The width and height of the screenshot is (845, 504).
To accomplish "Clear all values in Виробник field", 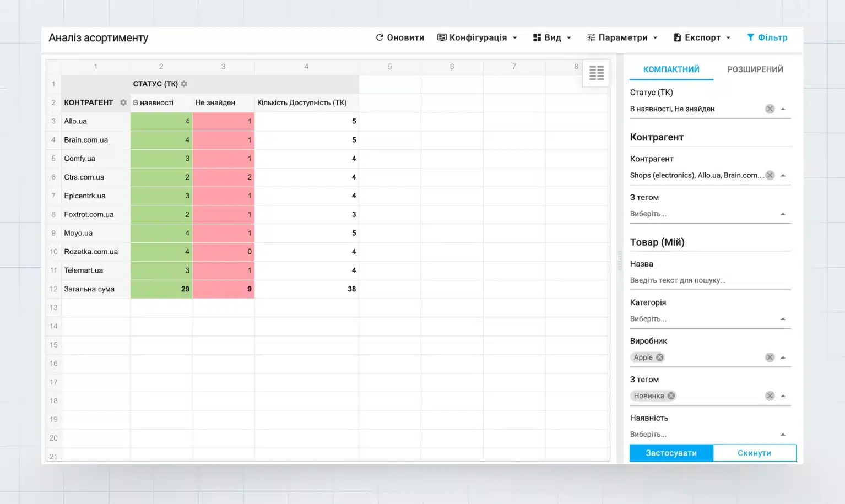I will pyautogui.click(x=770, y=357).
